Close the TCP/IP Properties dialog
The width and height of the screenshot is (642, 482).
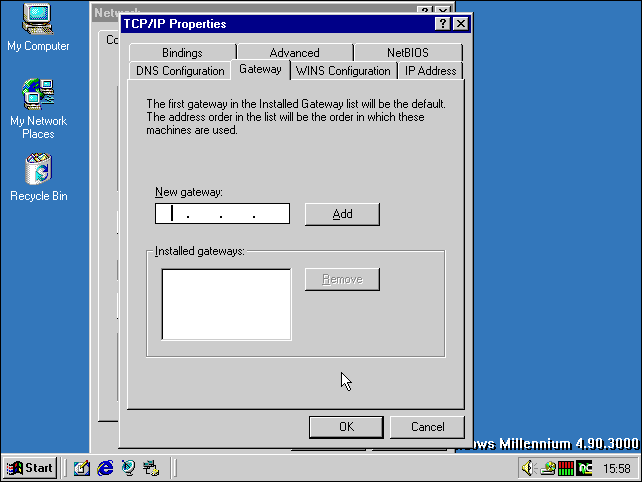(461, 24)
